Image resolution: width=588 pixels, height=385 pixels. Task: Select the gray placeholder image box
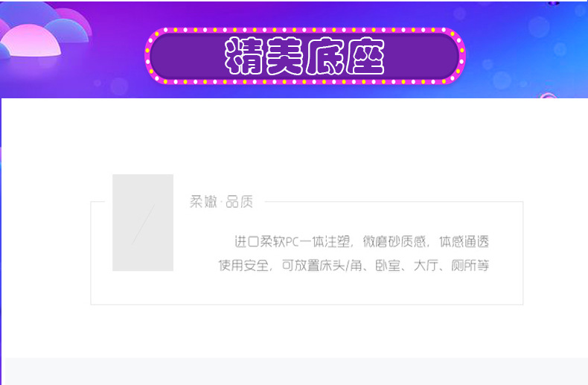point(143,223)
